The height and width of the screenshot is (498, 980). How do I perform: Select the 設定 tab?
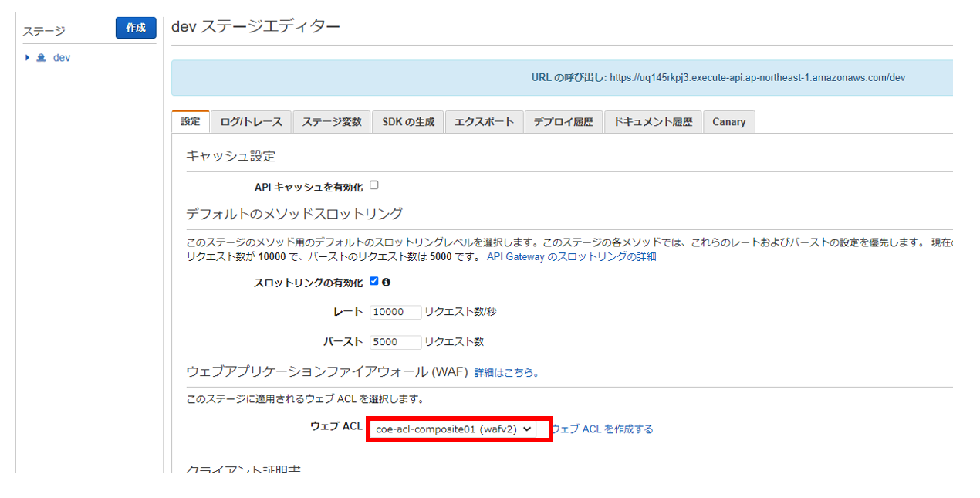pos(190,122)
